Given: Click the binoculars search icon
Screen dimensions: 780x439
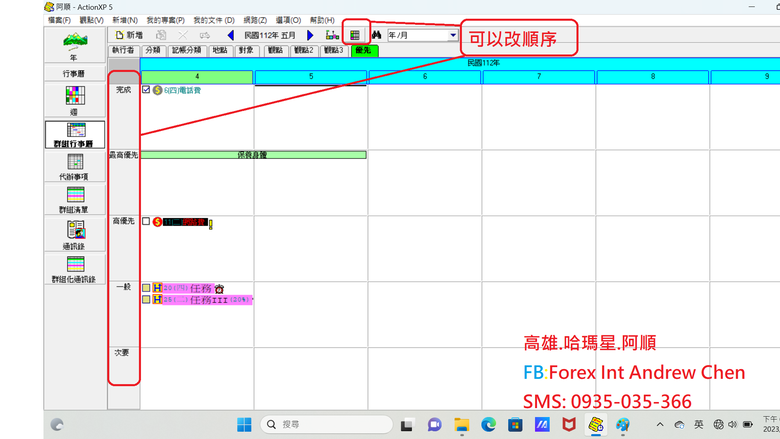Looking at the screenshot, I should pos(377,35).
